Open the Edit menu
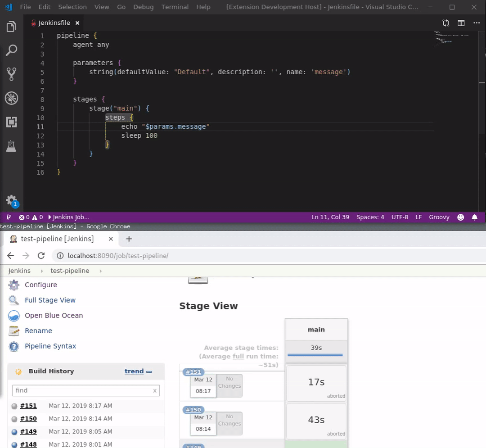 coord(44,7)
